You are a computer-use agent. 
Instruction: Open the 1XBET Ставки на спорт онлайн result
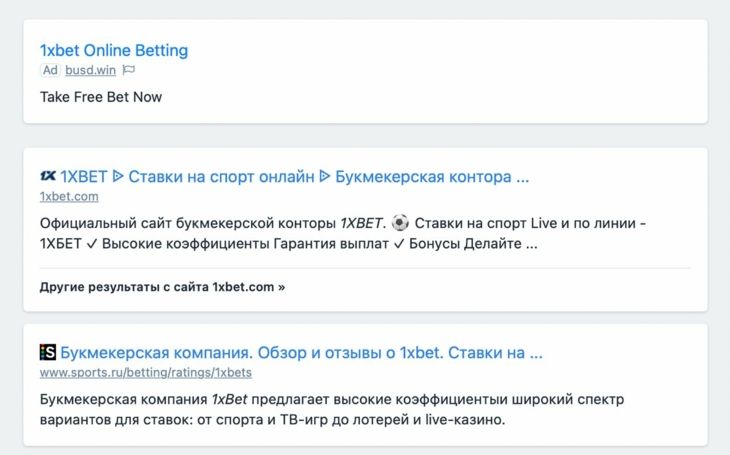[295, 177]
